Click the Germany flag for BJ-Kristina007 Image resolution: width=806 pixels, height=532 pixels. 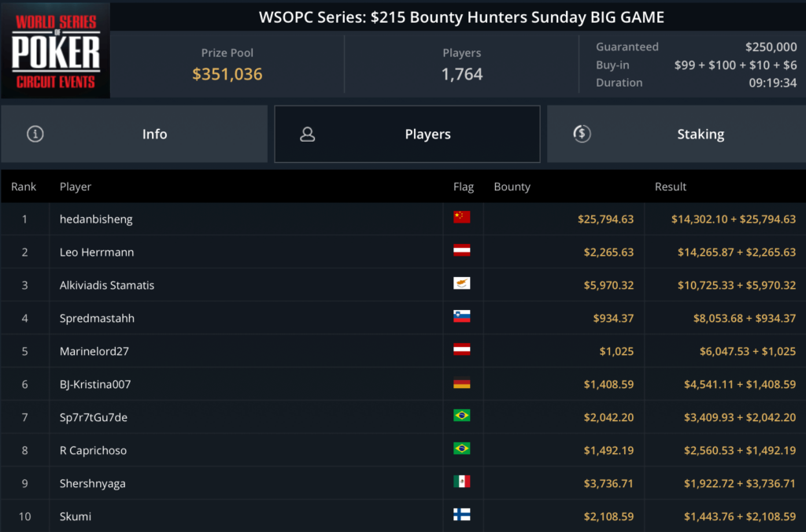pyautogui.click(x=462, y=384)
